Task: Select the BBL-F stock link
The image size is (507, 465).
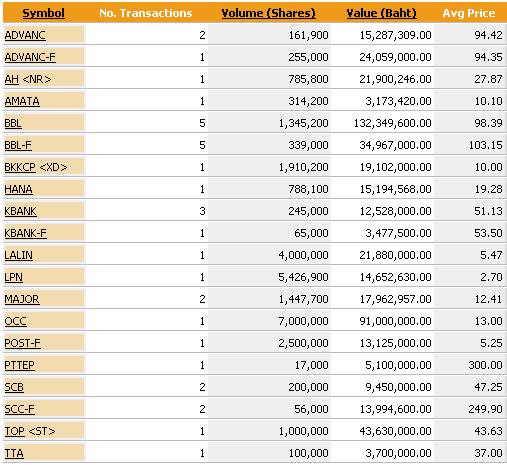Action: click(18, 145)
